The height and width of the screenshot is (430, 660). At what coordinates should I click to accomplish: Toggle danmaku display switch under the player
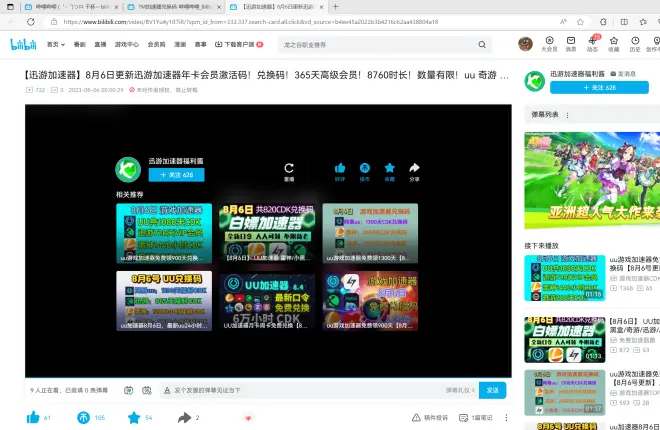tap(132, 390)
